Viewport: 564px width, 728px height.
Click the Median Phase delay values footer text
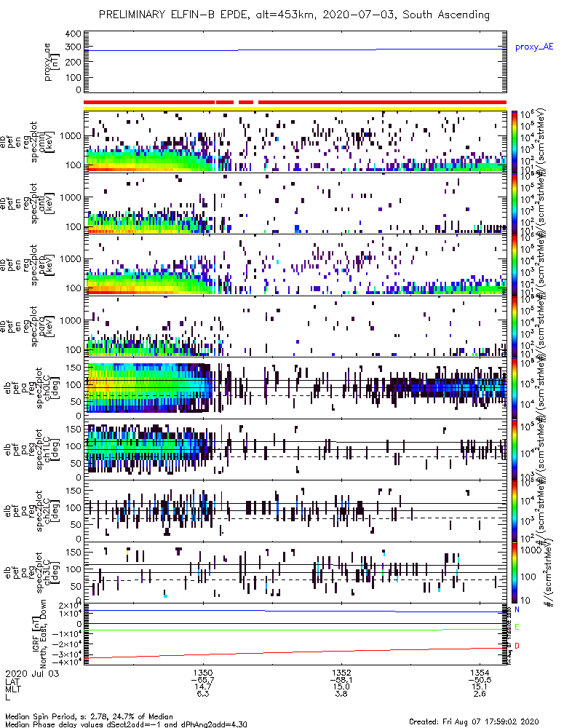click(126, 724)
